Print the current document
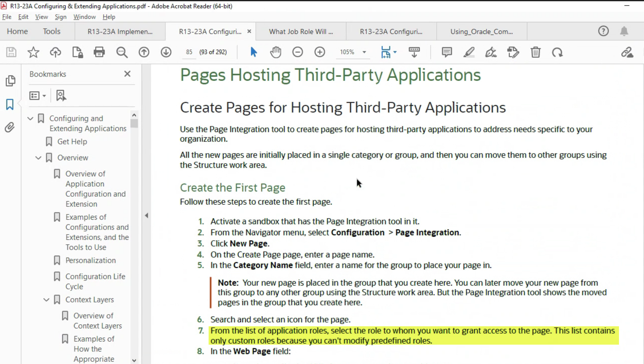 point(99,52)
